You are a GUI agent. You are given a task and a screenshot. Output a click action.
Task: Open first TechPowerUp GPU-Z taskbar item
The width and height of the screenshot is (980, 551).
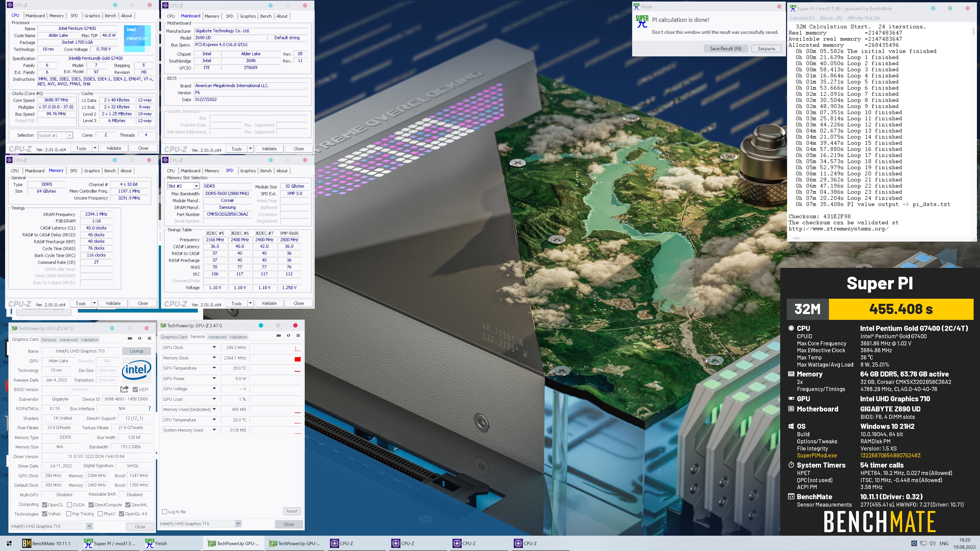pyautogui.click(x=233, y=543)
